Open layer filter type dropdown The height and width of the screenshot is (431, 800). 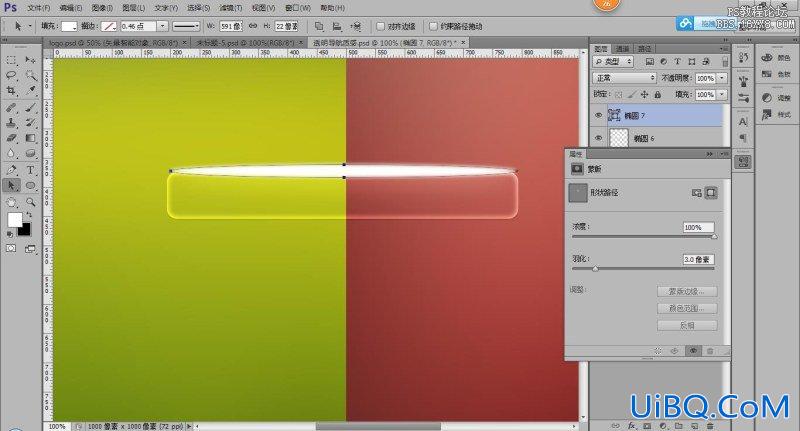click(x=613, y=61)
